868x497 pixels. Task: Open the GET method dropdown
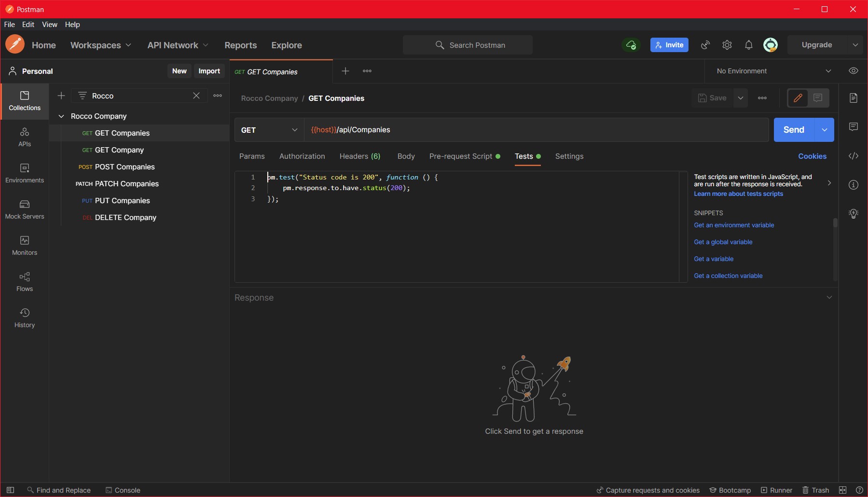point(269,130)
